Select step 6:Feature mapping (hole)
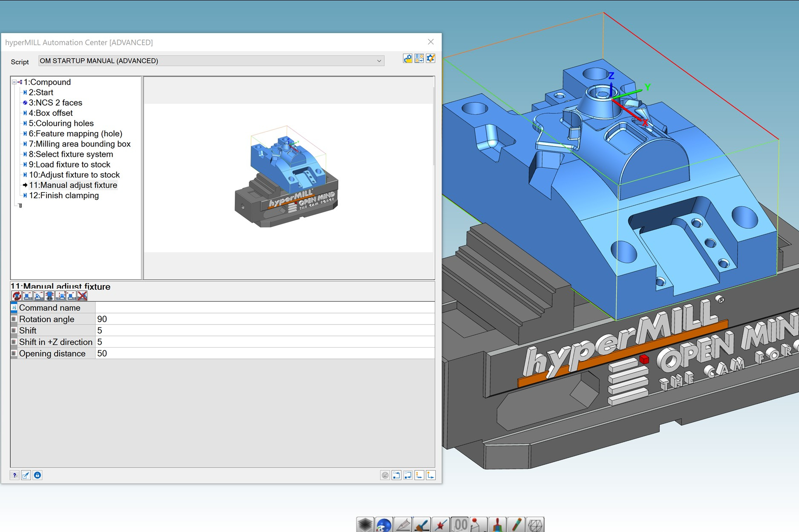The image size is (799, 532). pos(75,134)
